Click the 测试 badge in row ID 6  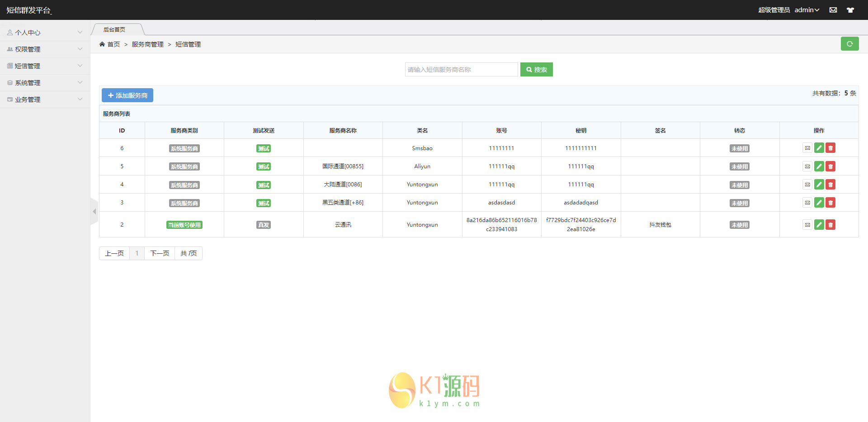(x=264, y=148)
